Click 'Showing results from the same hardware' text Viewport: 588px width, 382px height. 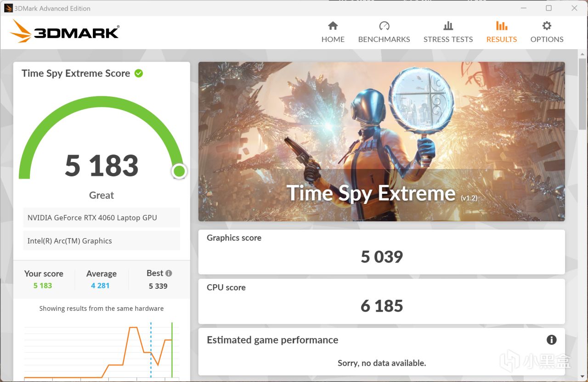pos(102,309)
